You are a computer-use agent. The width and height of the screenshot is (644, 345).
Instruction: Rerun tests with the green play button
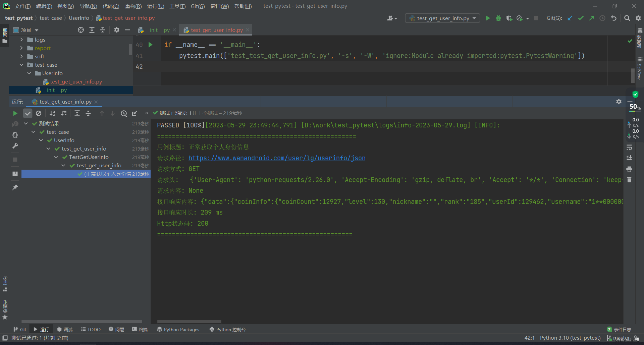[x=15, y=113]
